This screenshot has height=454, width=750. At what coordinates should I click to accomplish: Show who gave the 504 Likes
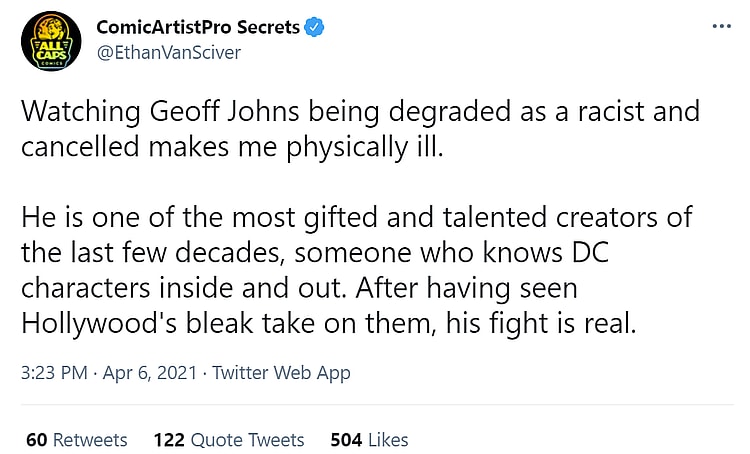tap(369, 439)
